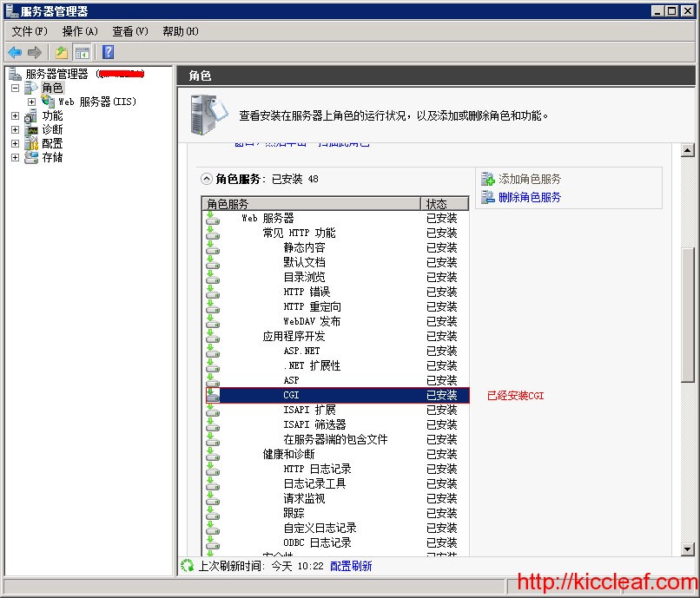Click the scrollbar down arrow
The image size is (700, 598).
coord(688,549)
